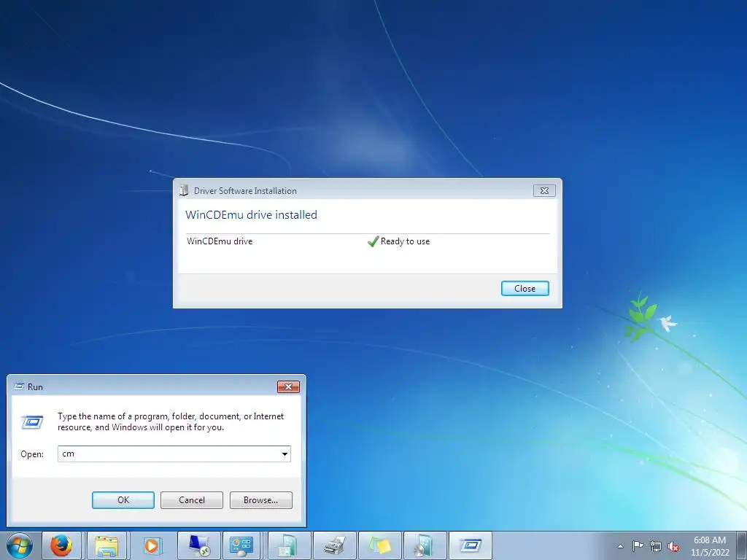Click the network tray icon
747x560 pixels.
tap(656, 546)
